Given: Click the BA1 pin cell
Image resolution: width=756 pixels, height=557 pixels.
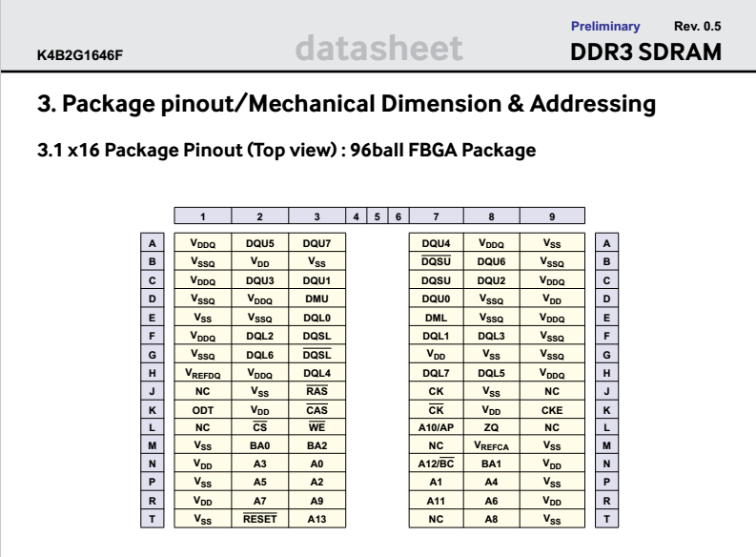Looking at the screenshot, I should [x=491, y=464].
